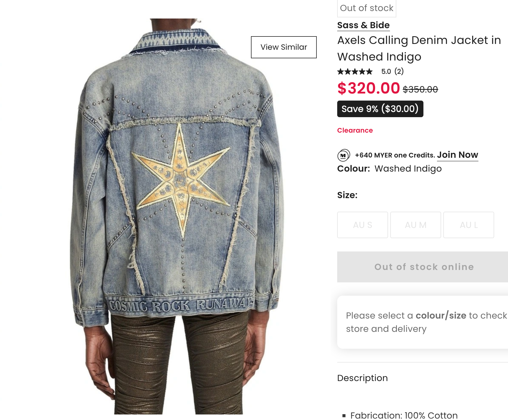The height and width of the screenshot is (420, 508).
Task: Open the Clearance link
Action: click(355, 130)
